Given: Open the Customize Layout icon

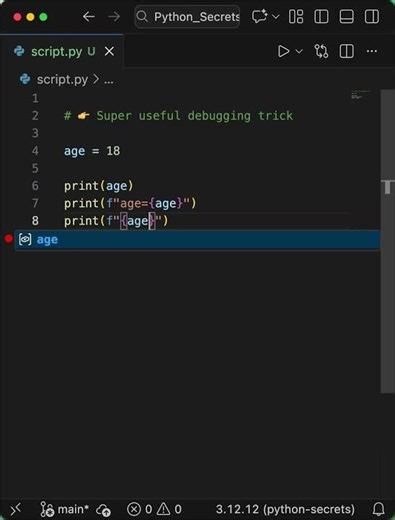Looking at the screenshot, I should (296, 16).
